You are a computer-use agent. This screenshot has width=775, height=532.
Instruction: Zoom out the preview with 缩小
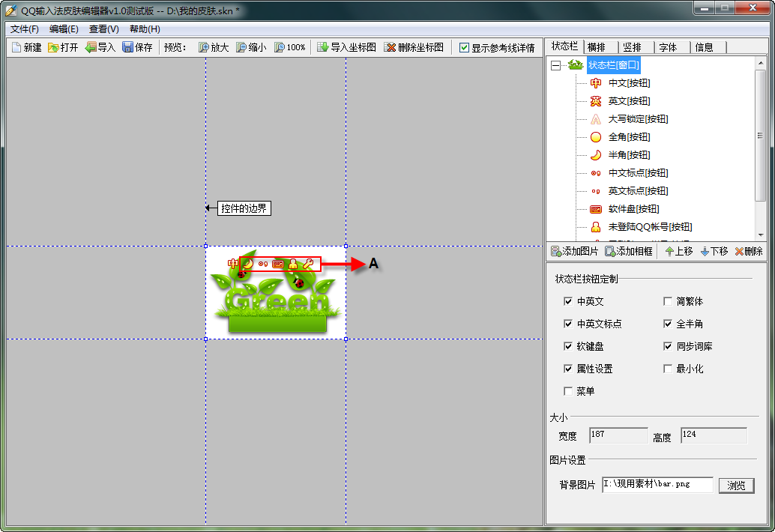tap(251, 47)
